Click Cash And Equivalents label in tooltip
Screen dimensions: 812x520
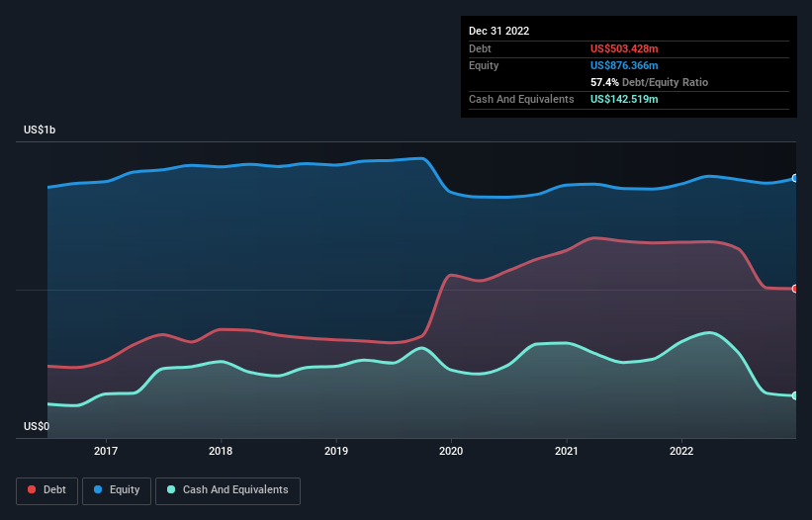point(521,99)
